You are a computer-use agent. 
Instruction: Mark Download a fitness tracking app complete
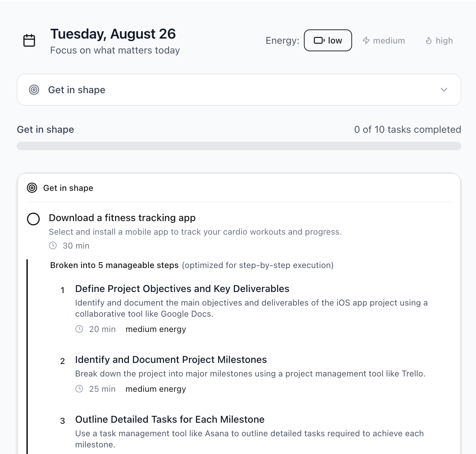[x=33, y=219]
